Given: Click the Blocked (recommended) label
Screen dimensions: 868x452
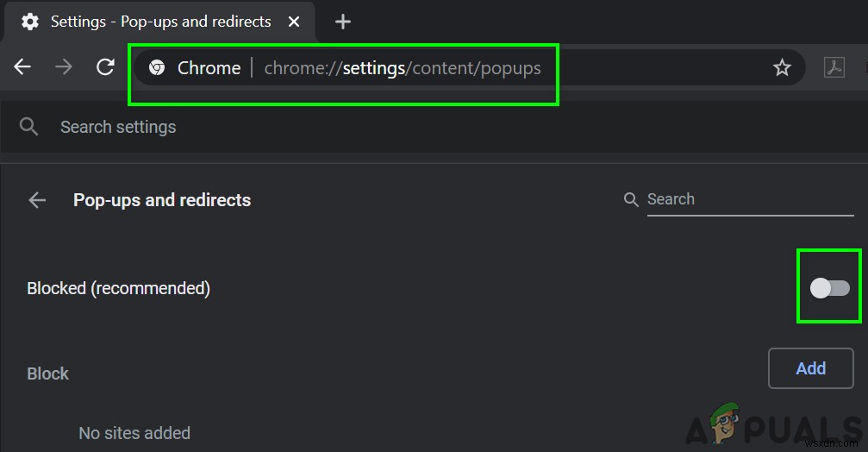Looking at the screenshot, I should 119,288.
